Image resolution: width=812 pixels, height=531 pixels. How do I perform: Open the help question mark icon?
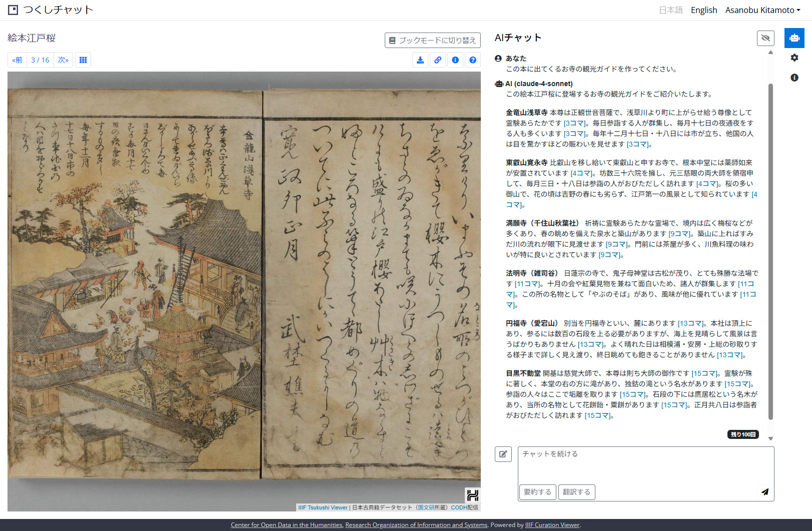473,60
